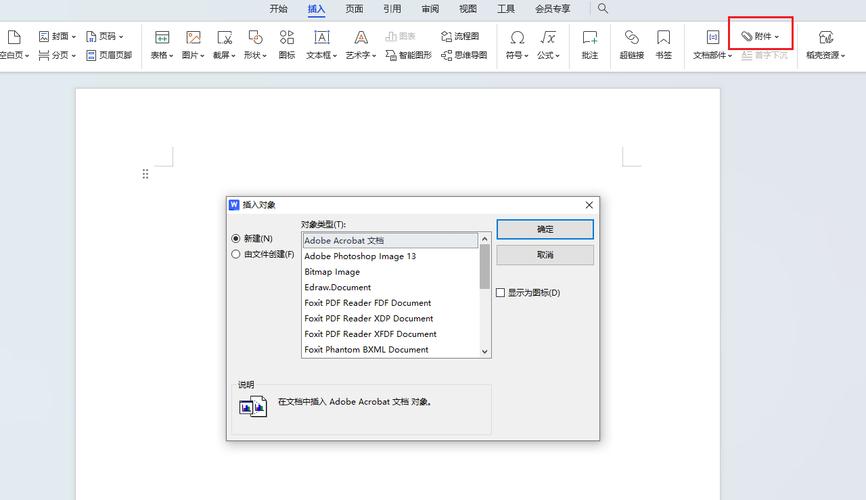Click the 思维导图 mind map button
Viewport: 866px width, 500px height.
point(464,55)
